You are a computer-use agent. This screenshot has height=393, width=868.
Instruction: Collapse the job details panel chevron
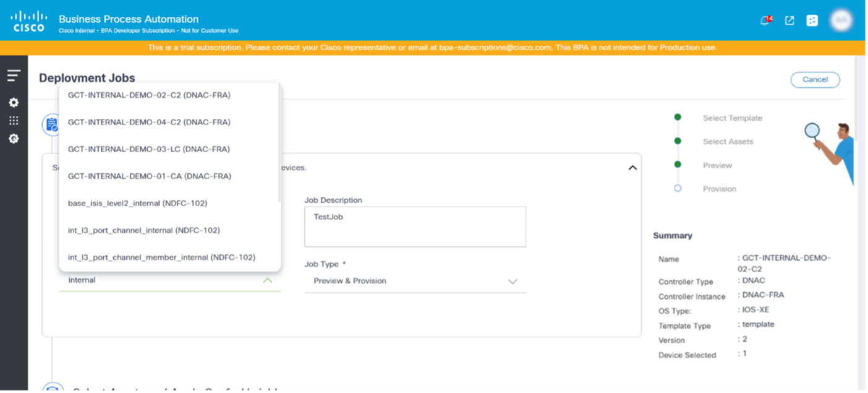pos(632,168)
